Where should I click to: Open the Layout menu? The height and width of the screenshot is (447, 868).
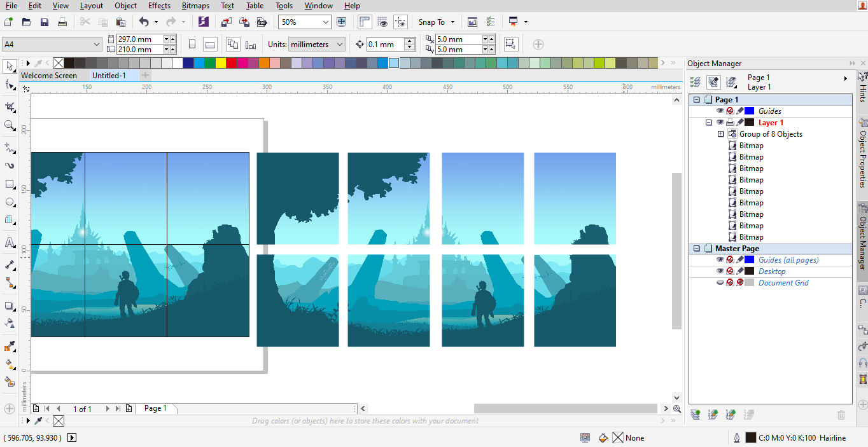(x=92, y=6)
